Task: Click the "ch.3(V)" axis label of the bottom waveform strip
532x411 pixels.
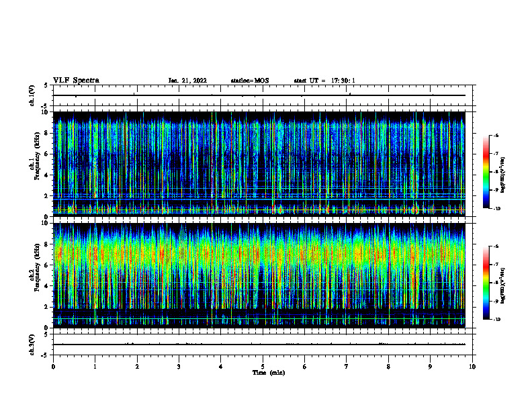Action: tap(32, 345)
